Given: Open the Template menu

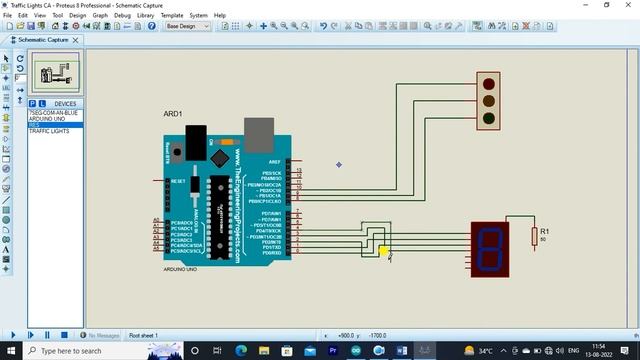Looking at the screenshot, I should 172,15.
